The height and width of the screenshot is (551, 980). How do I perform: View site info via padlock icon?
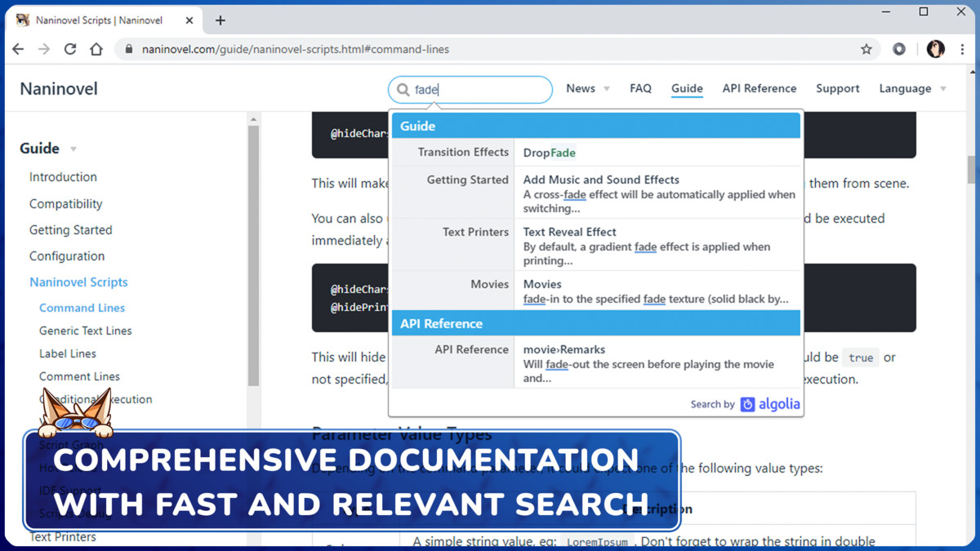click(x=129, y=49)
